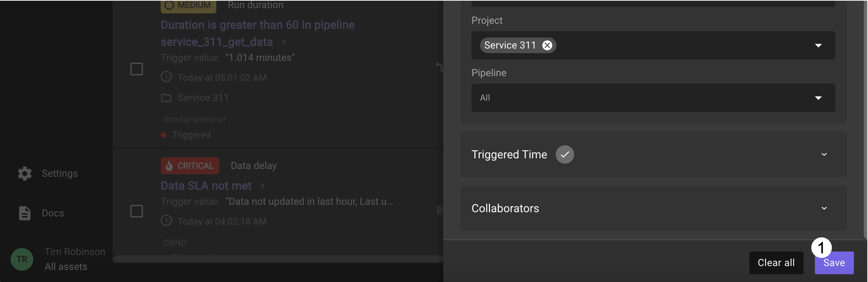Open the Data SLA not met alert
Image resolution: width=868 pixels, height=282 pixels.
(206, 186)
